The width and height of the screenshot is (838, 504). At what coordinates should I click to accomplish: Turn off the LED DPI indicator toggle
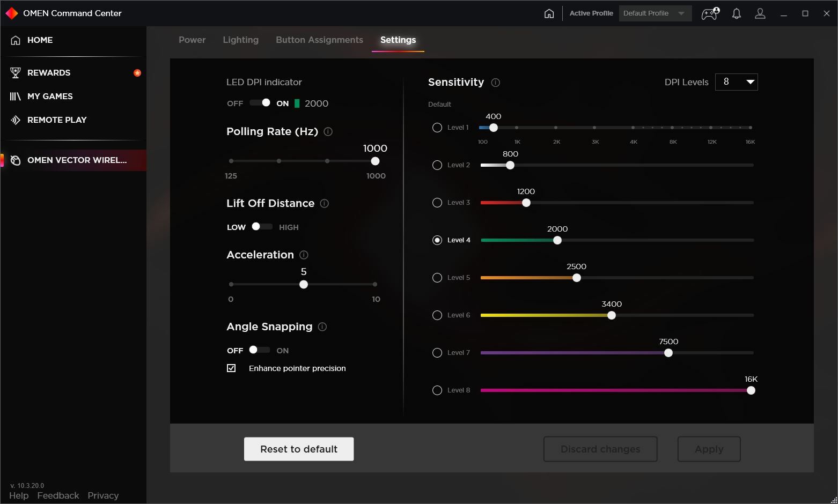click(260, 102)
